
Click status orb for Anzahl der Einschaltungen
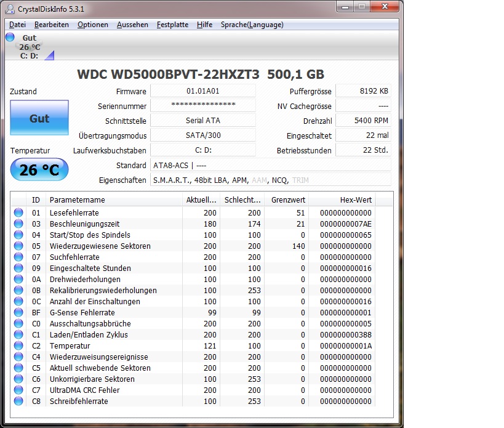pyautogui.click(x=18, y=301)
